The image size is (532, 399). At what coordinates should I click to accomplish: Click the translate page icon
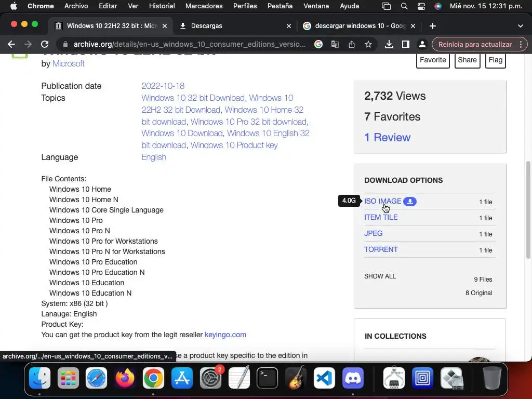click(x=335, y=44)
